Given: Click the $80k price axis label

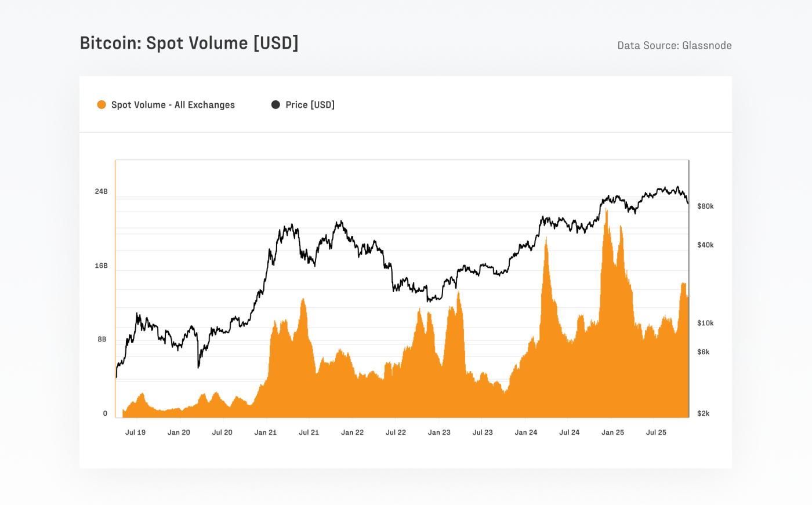Looking at the screenshot, I should point(705,205).
